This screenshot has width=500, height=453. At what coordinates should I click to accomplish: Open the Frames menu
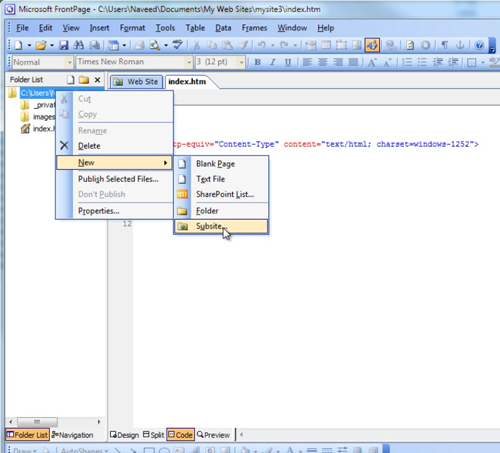tap(254, 28)
